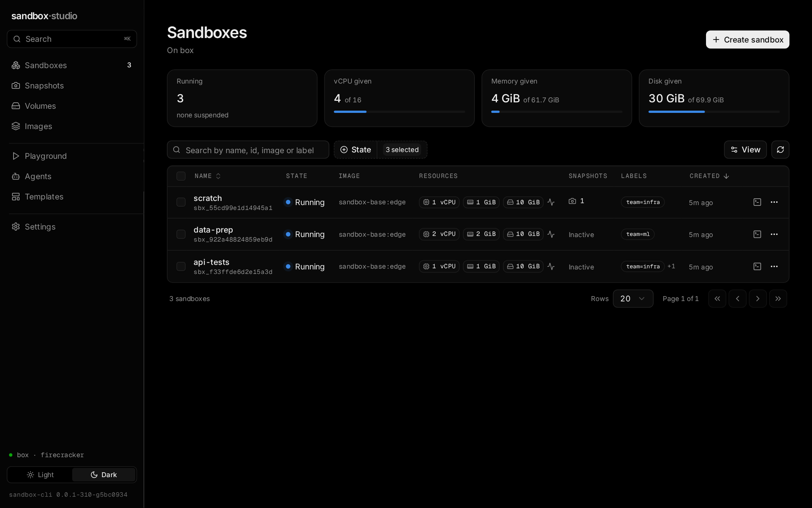Open more actions menu for data-prep row
The height and width of the screenshot is (508, 812).
774,234
